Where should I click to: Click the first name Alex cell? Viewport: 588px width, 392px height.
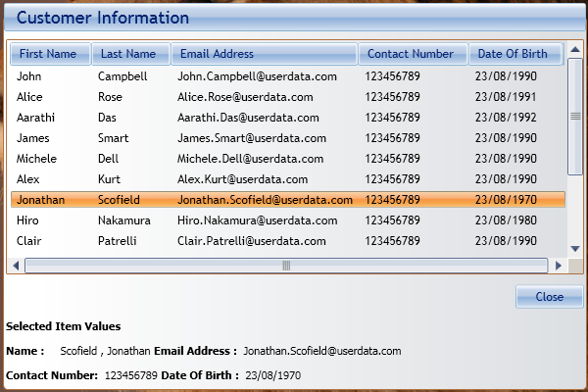pos(28,179)
